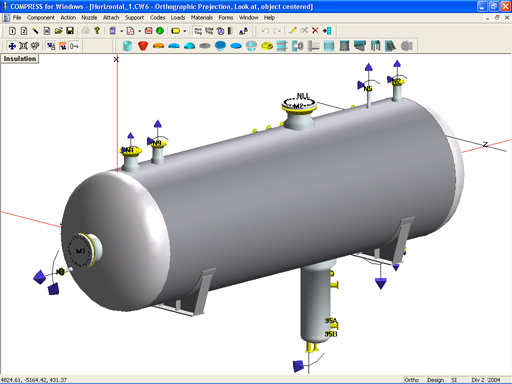Click the red X delete icon
Screen dimensions: 512x384
point(315,31)
